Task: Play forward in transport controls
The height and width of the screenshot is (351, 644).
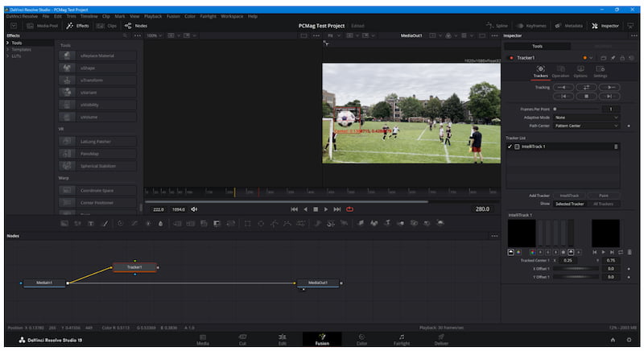Action: coord(326,209)
